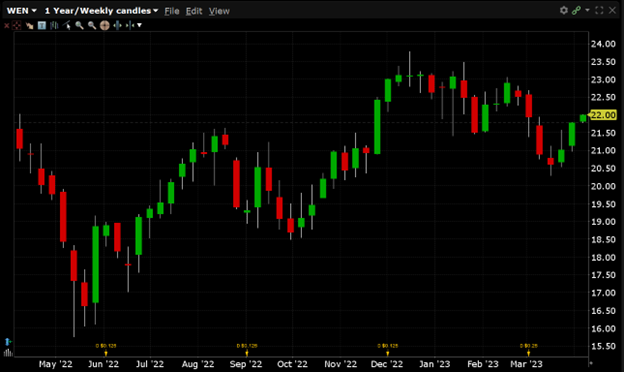Image resolution: width=624 pixels, height=372 pixels.
Task: Click the dividend marker near Sep '22
Action: [247, 350]
